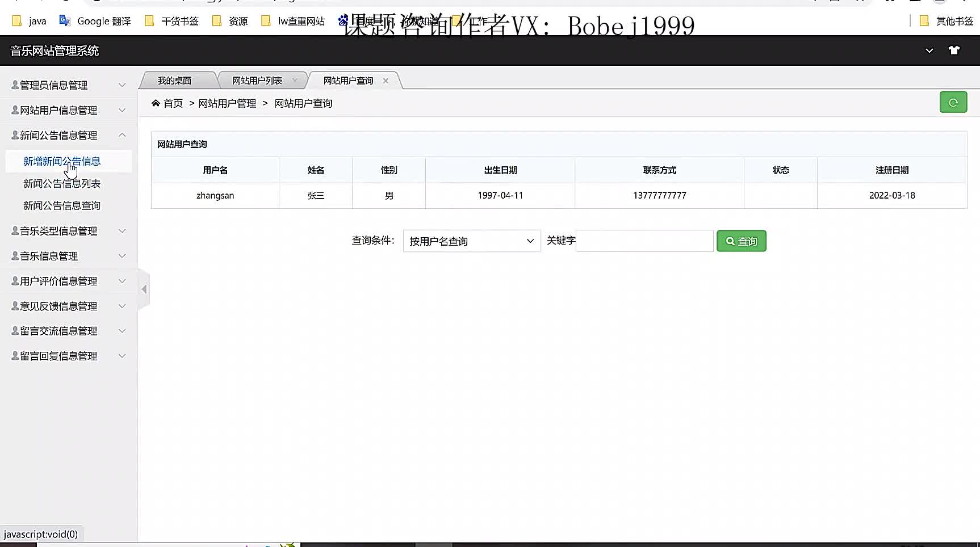Open the 网站用户列表 tab dropdown arrow
This screenshot has width=980, height=547.
(295, 81)
